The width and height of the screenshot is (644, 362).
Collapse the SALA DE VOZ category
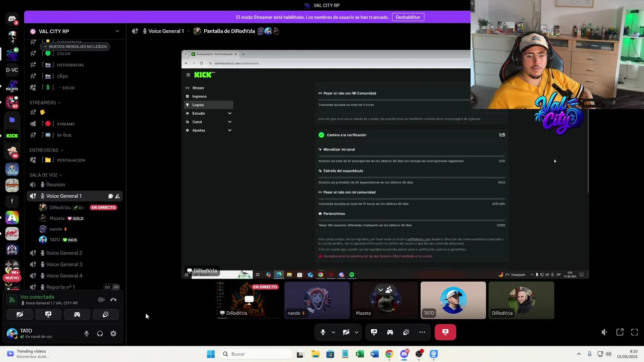(45, 175)
